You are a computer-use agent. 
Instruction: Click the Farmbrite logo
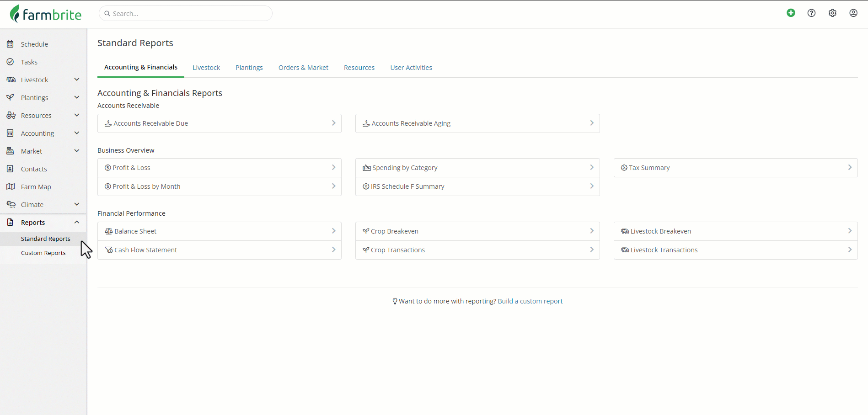click(46, 14)
